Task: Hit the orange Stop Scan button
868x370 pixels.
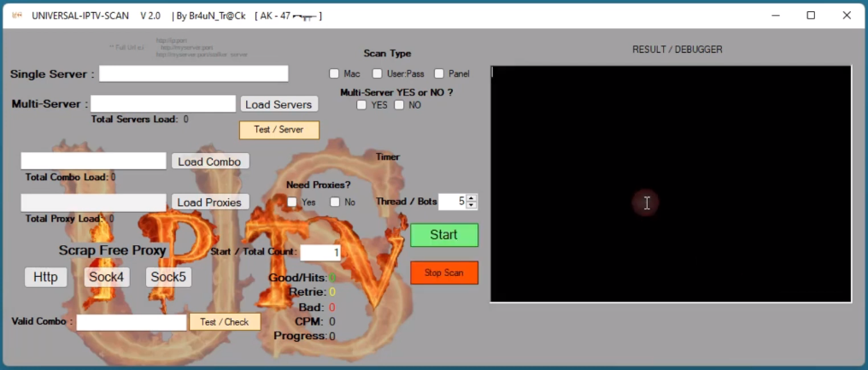Action: click(444, 273)
